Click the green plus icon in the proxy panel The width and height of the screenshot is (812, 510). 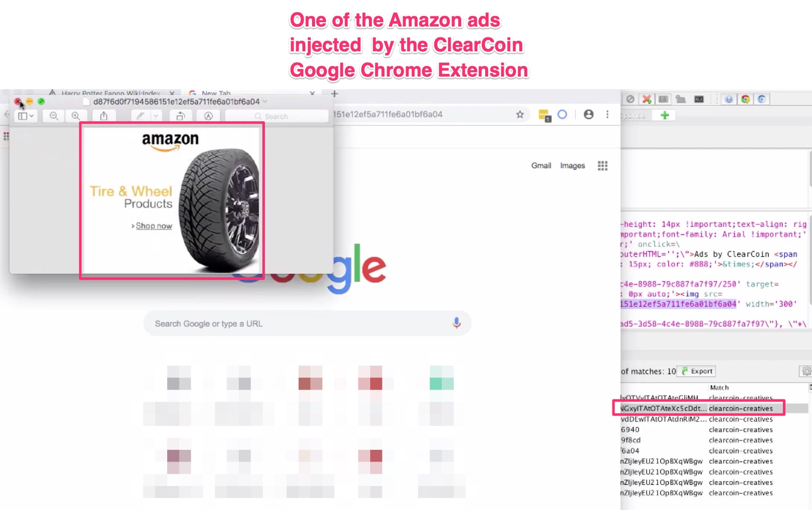664,115
